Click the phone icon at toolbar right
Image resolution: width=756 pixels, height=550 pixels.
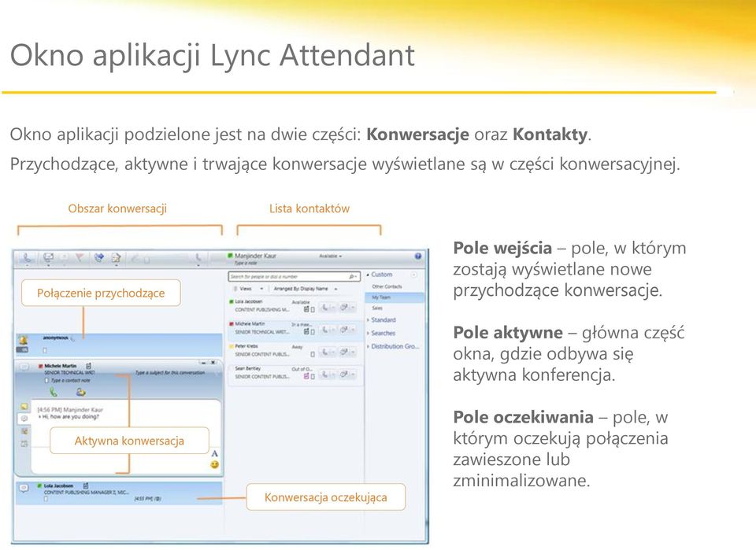[198, 258]
